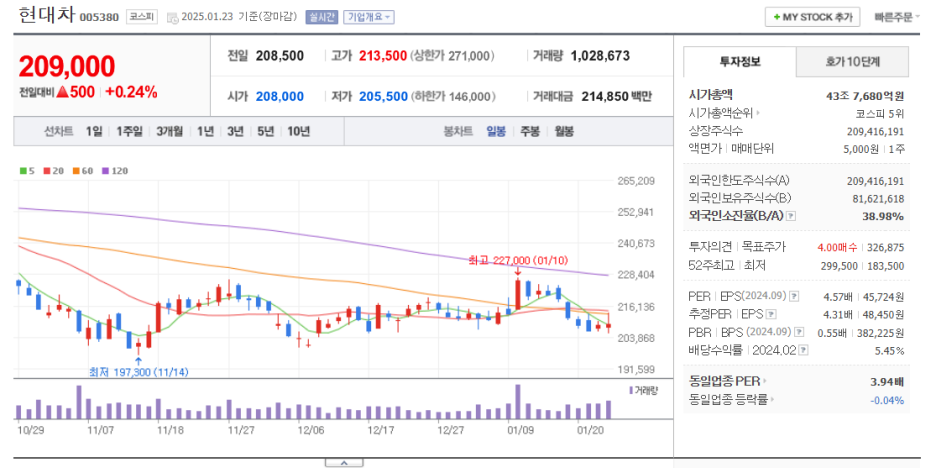Click the 저가 value 205,500
Image resolution: width=936 pixels, height=468 pixels.
[383, 96]
